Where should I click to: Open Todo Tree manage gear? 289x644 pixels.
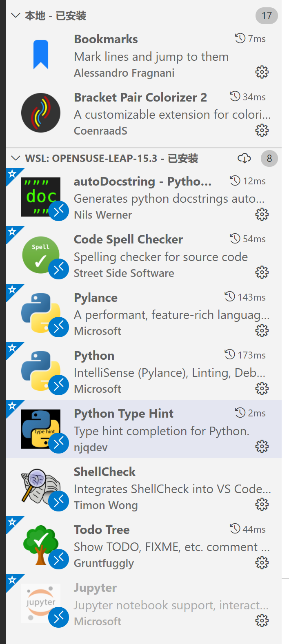(262, 563)
